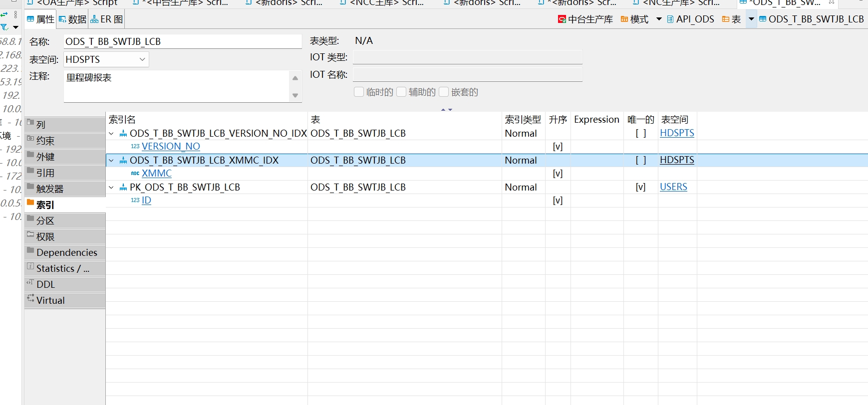Enable the 临时的 checkbox

[x=359, y=92]
